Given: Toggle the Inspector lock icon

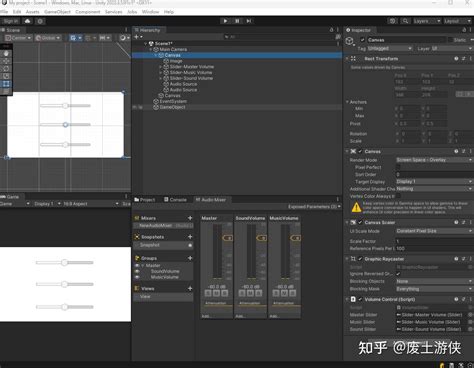Looking at the screenshot, I should (x=464, y=30).
